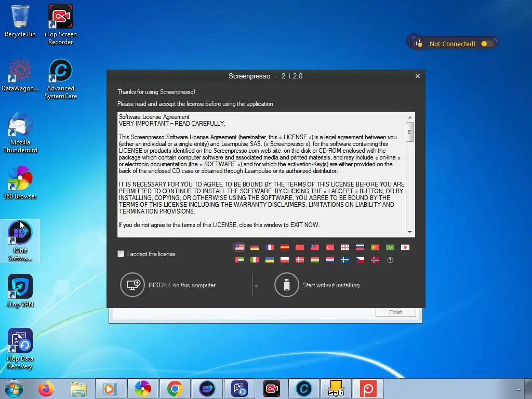Select Mozilla Thunderbird desktop shortcut
532x399 pixels.
pos(20,133)
